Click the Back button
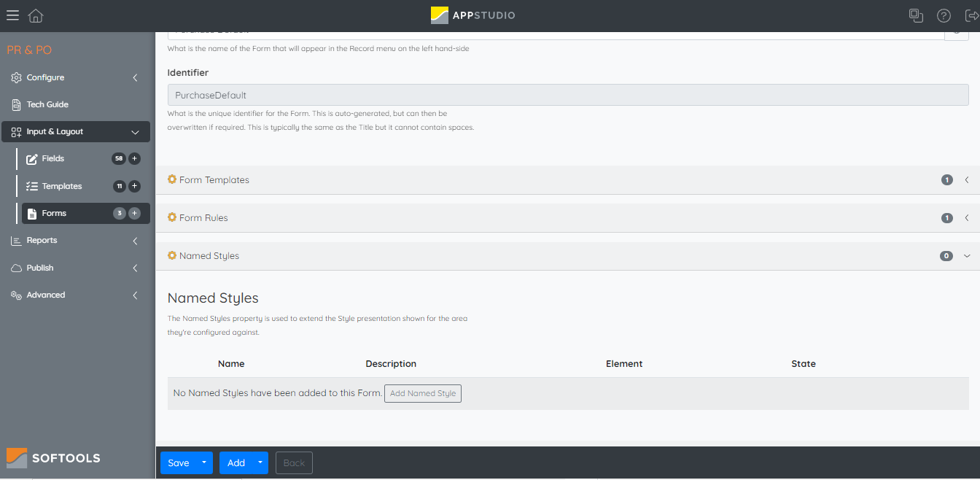 (x=294, y=462)
